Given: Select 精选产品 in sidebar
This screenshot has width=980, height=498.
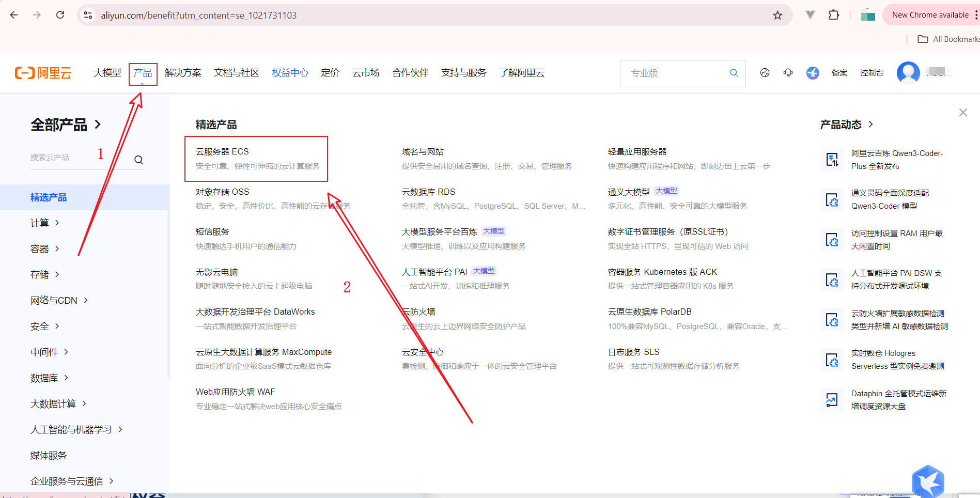Looking at the screenshot, I should tap(84, 197).
